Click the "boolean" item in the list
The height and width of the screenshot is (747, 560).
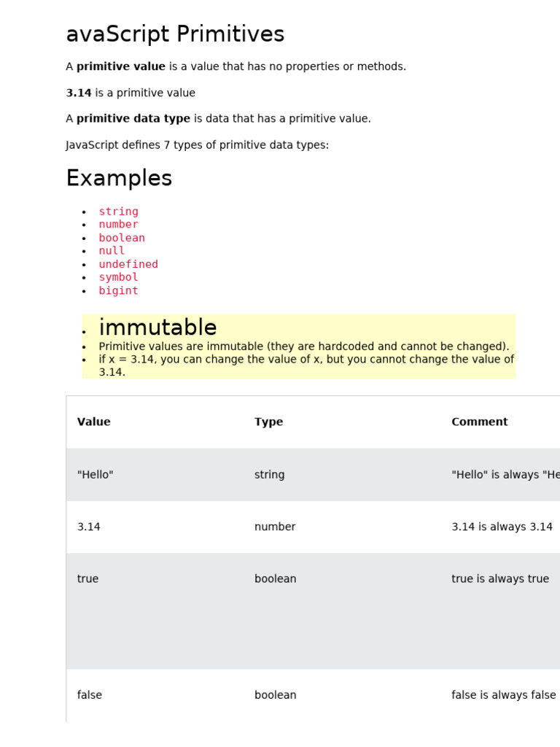coord(122,238)
